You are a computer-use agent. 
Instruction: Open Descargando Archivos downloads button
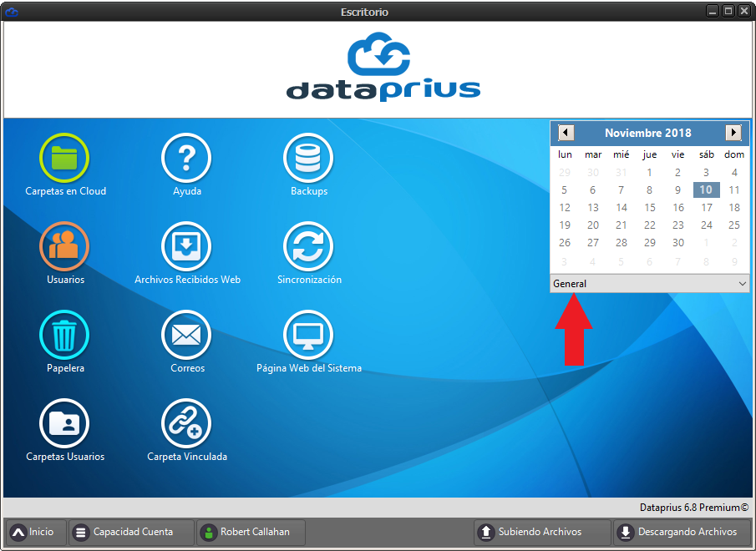click(682, 533)
